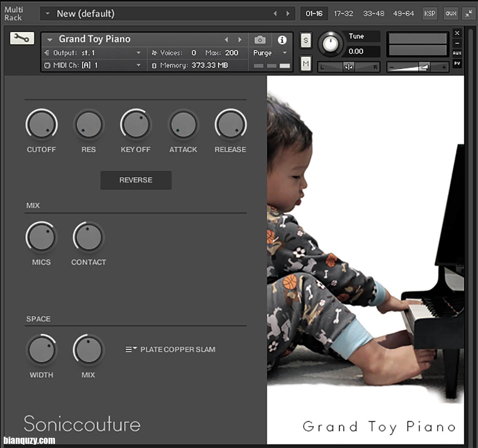Click the pan slider
Viewport: 478px width, 448px height.
(349, 67)
